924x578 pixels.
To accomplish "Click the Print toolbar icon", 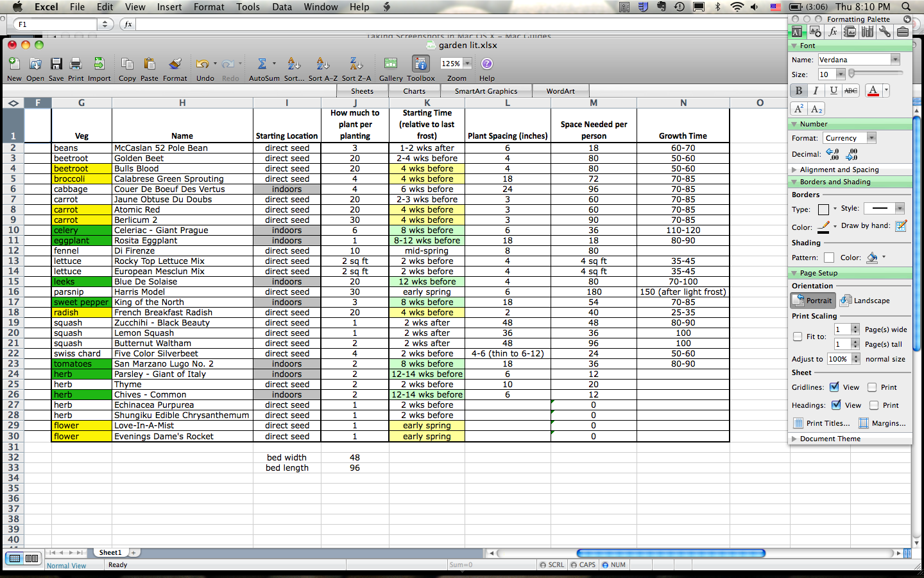I will (x=76, y=64).
